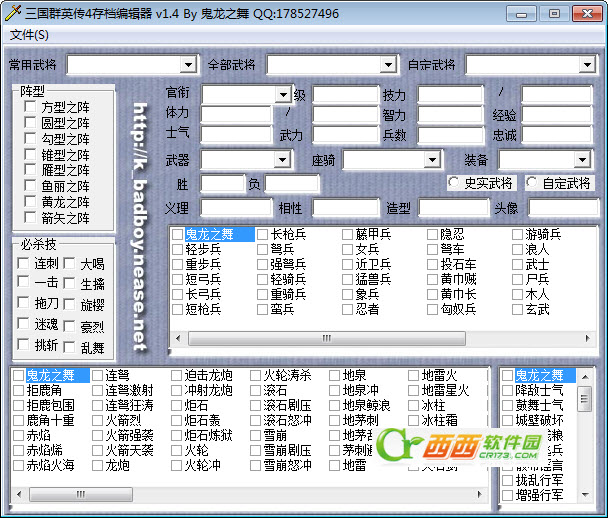This screenshot has height=518, width=608.
Task: Minimize the editor window
Action: [522, 14]
